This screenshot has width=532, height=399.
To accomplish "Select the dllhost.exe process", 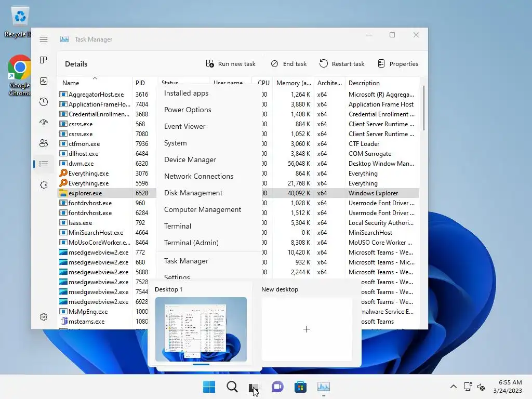I will (238, 154).
